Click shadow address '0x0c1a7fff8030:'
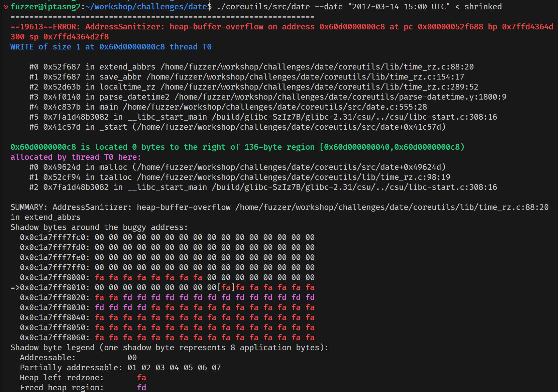558x392 pixels. click(x=55, y=307)
